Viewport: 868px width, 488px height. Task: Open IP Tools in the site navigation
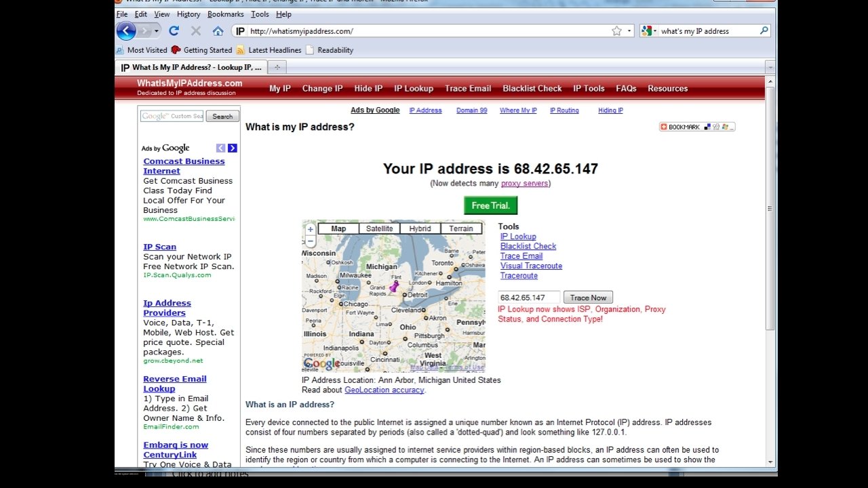pos(589,89)
